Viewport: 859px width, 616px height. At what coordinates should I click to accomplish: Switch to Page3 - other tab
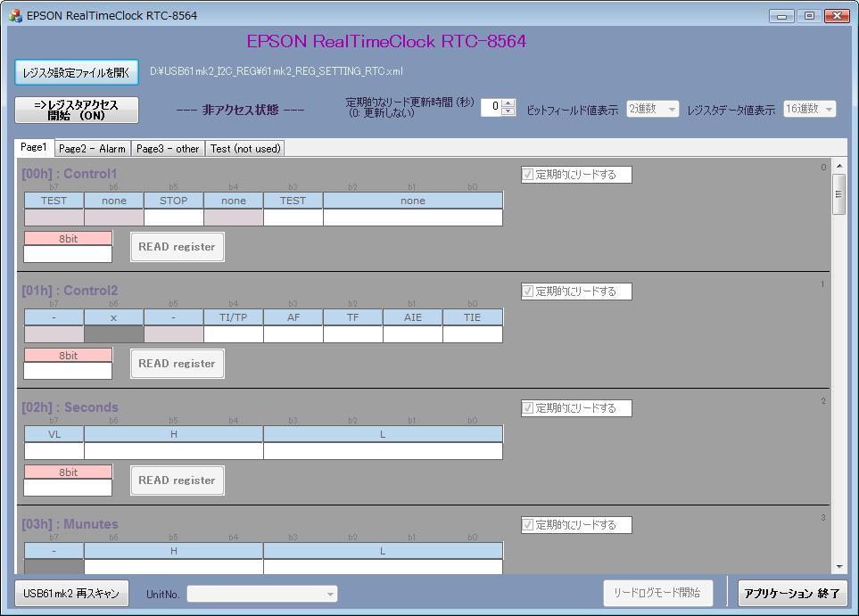tap(168, 148)
